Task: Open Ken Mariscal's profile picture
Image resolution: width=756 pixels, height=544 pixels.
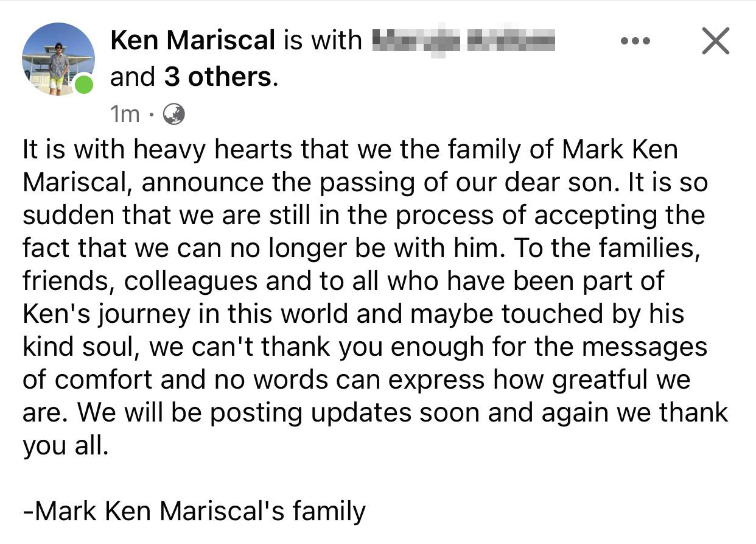Action: coord(58,59)
